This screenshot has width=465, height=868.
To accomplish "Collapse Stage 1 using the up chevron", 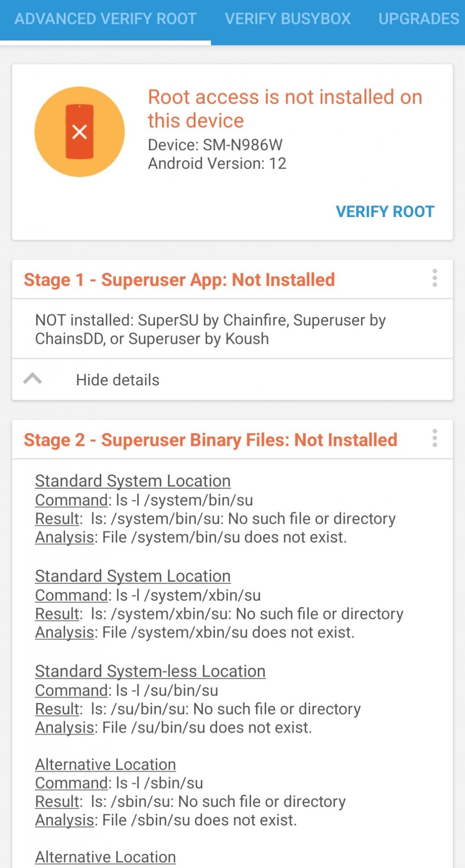I will (x=33, y=379).
